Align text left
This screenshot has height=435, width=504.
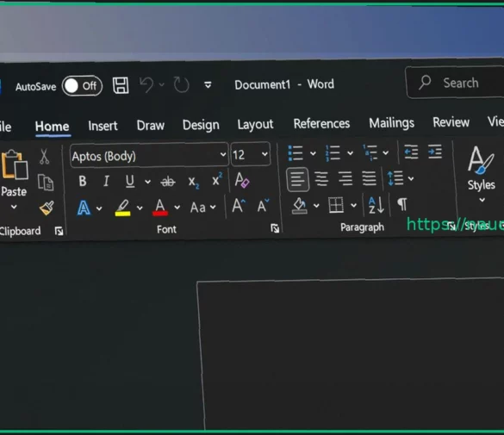[297, 179]
